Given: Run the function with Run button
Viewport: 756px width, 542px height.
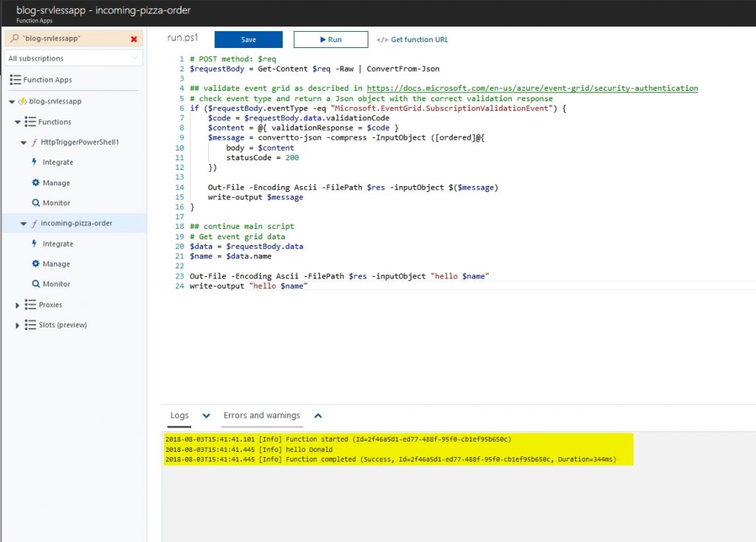Looking at the screenshot, I should tap(331, 40).
